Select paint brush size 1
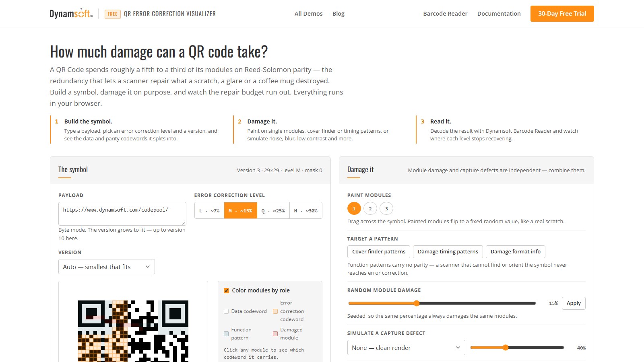 [x=354, y=208]
